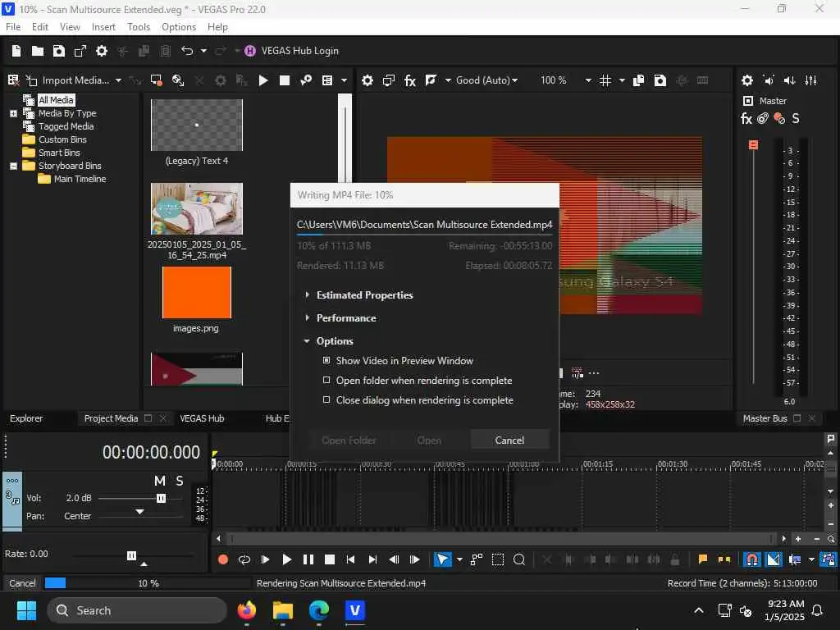840x630 pixels.
Task: Open mixer preferences sliders icon
Action: click(811, 80)
